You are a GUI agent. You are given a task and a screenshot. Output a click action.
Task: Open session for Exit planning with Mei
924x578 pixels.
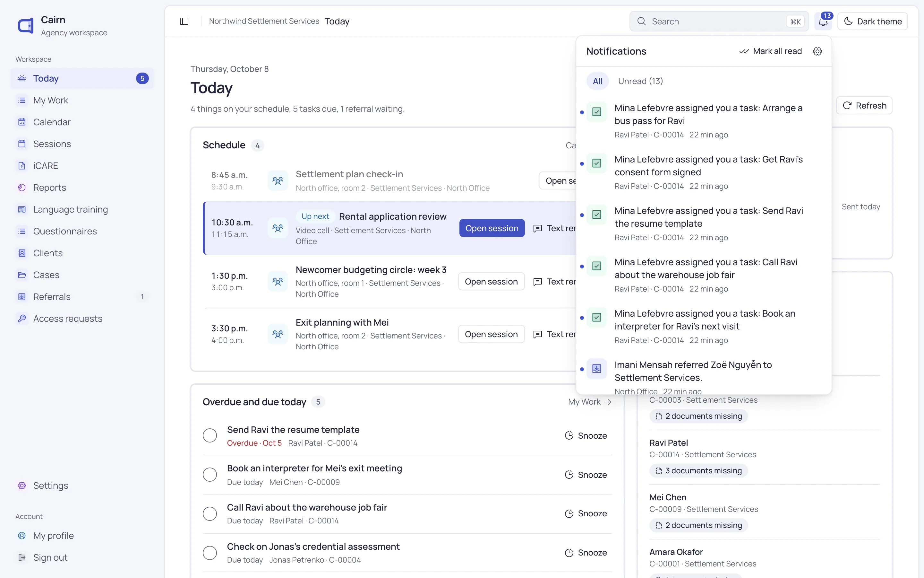click(491, 334)
